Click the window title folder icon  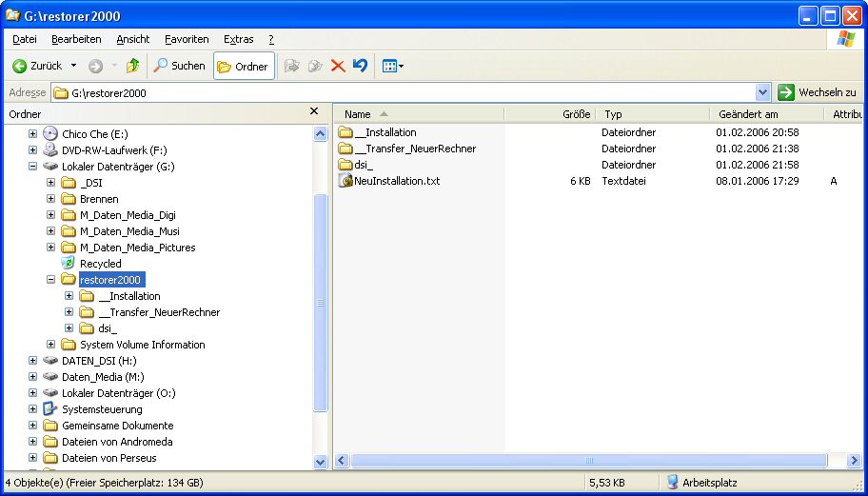12,15
